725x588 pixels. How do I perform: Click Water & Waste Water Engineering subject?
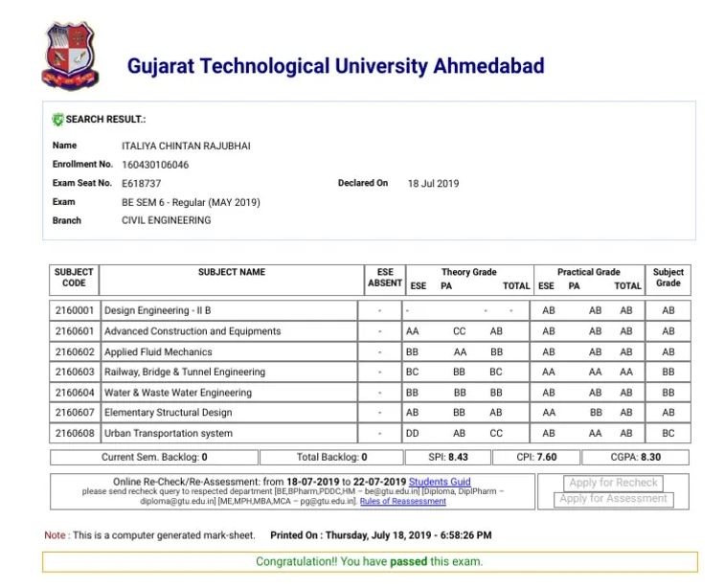click(x=178, y=393)
